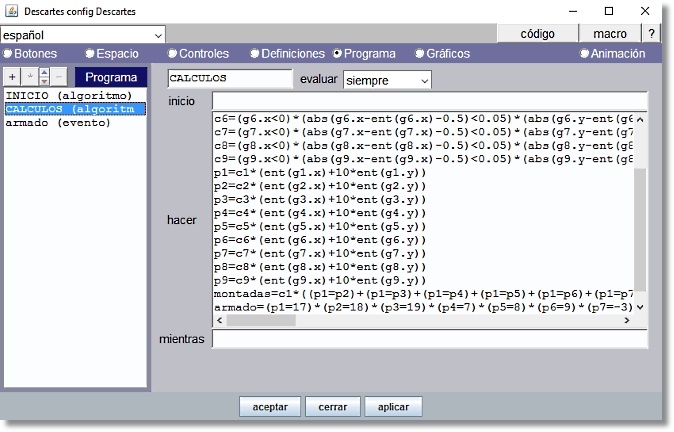Click the asterisk duplicate button
Viewport: 674px width, 432px height.
pos(28,77)
